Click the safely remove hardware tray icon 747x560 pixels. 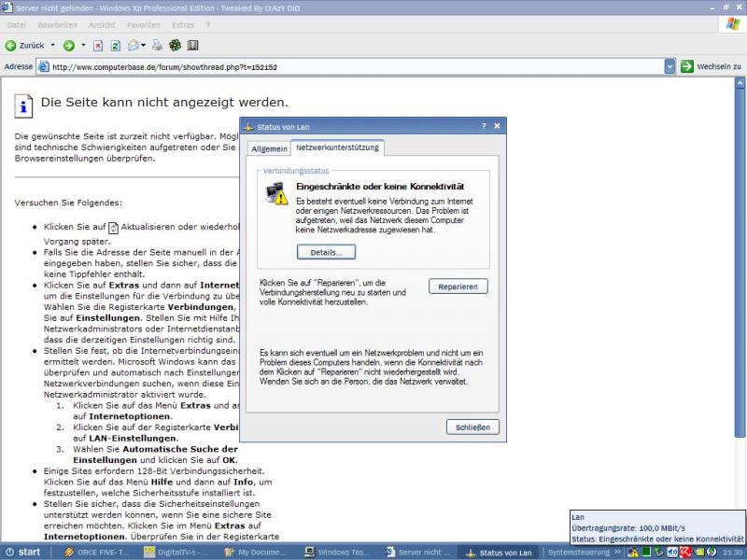click(x=659, y=553)
